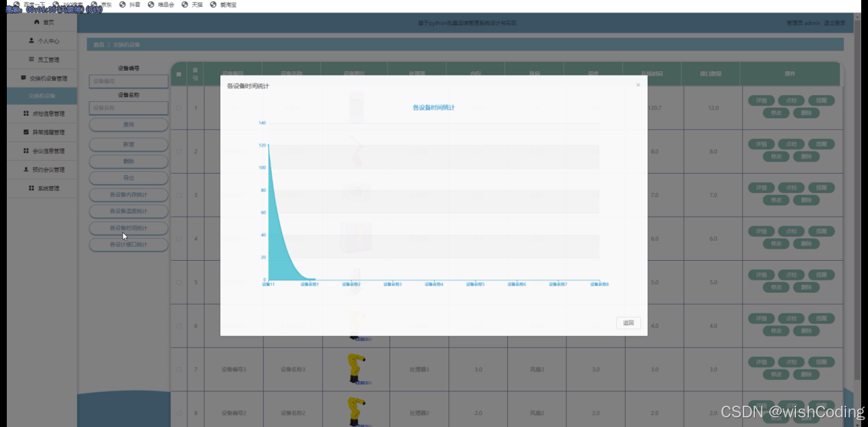The width and height of the screenshot is (868, 427).
Task: Click the 点检信息管理 grid icon
Action: tap(26, 114)
